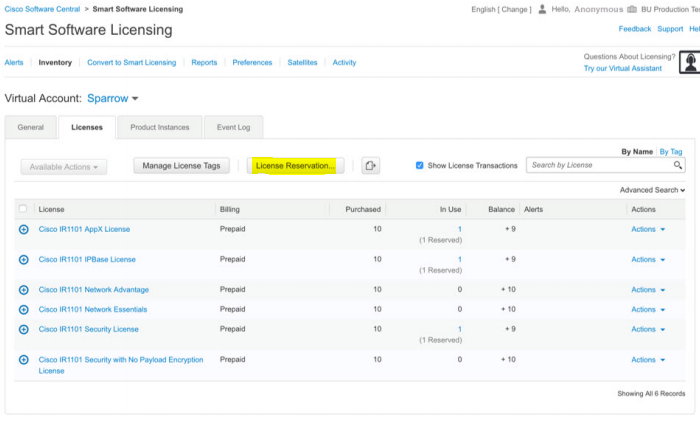
Task: Select By Name license view
Action: tap(637, 152)
